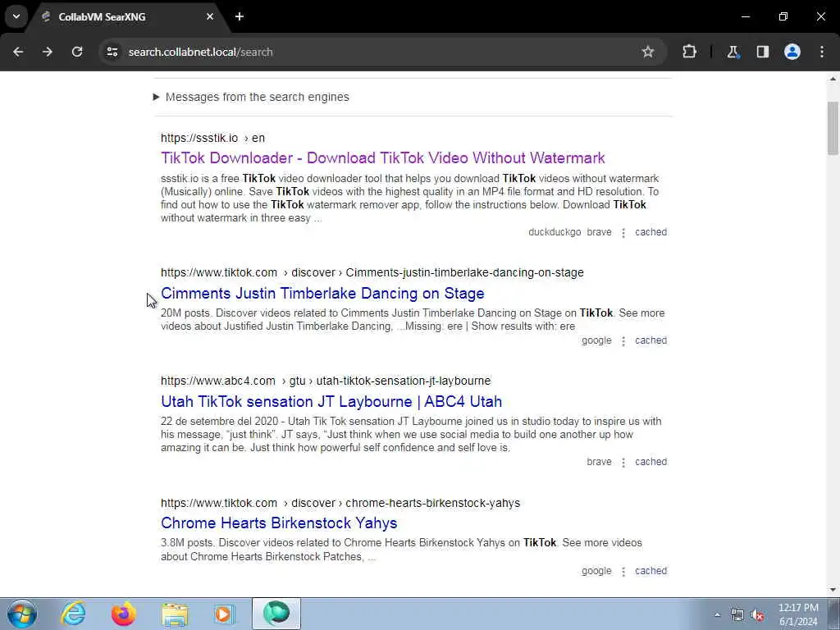The image size is (840, 630).
Task: Open cached copy of Chrome Hearts result
Action: (651, 571)
